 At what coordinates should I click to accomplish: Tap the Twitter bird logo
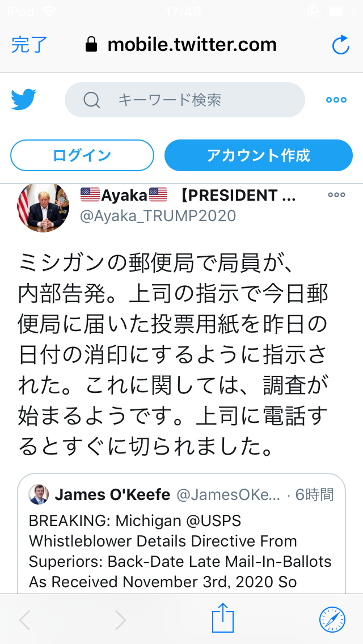(x=23, y=99)
